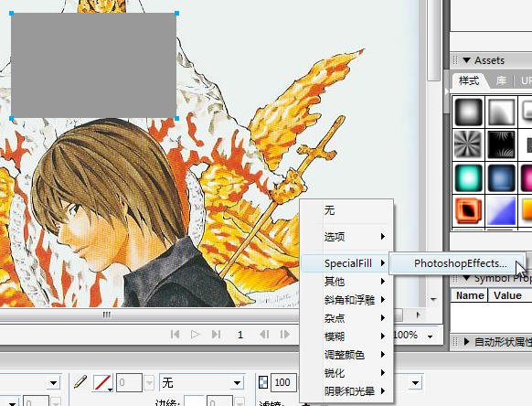Apply the orange beveled frame style
This screenshot has width=532, height=406.
coord(469,211)
